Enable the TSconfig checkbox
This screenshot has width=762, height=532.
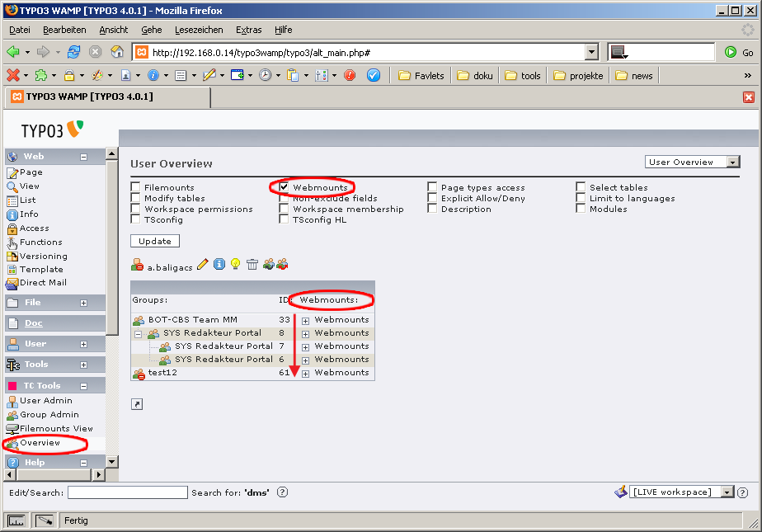[135, 219]
